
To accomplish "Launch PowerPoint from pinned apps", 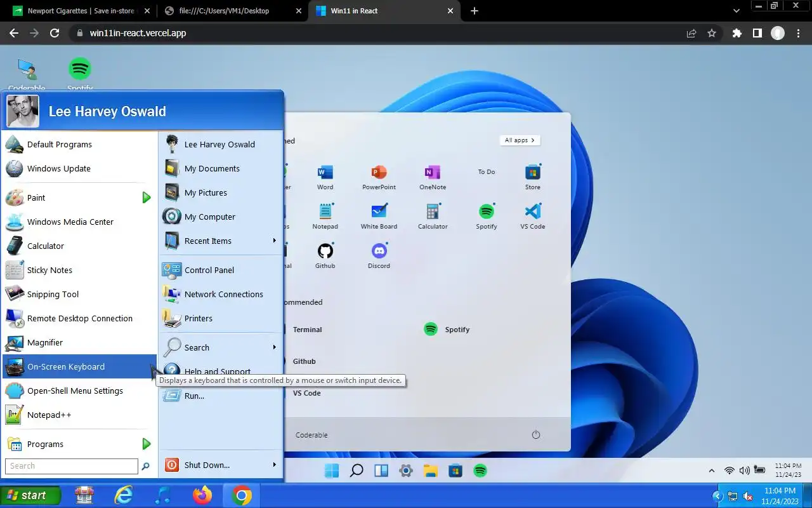I will (x=379, y=177).
